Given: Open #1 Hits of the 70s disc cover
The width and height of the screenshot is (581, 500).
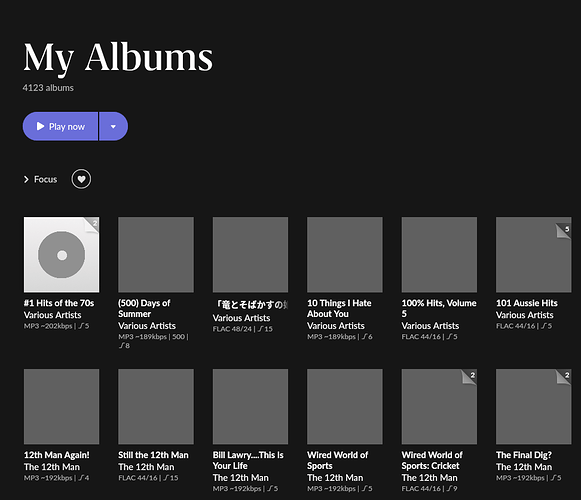Looking at the screenshot, I should (x=62, y=255).
